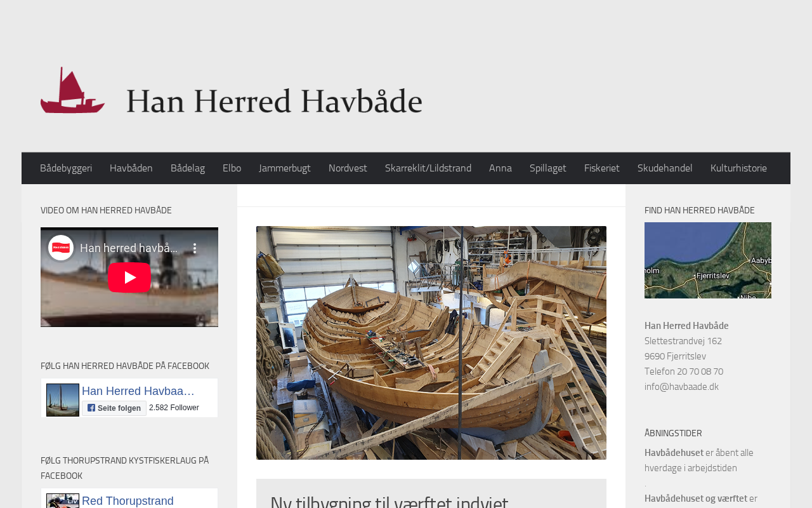This screenshot has width=812, height=508.
Task: Open the Havbåden menu item
Action: 131,168
